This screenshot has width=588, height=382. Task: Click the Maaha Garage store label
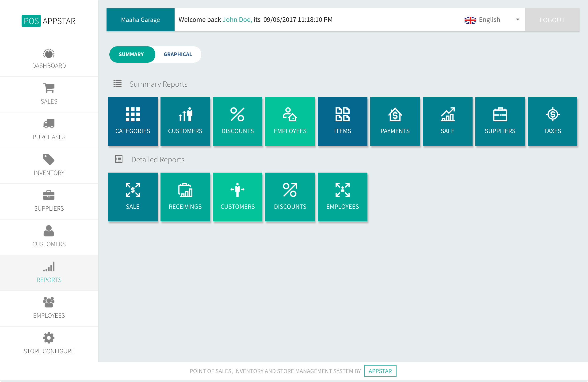coord(140,20)
